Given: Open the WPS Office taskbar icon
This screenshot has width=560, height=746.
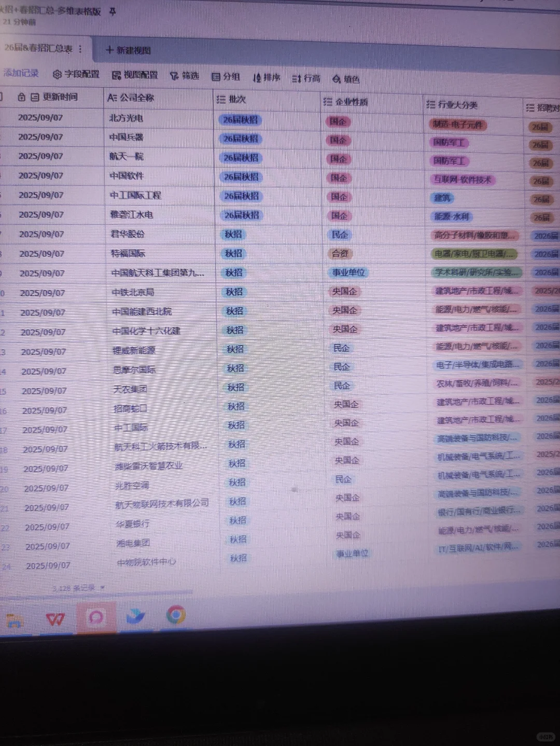Looking at the screenshot, I should point(55,618).
